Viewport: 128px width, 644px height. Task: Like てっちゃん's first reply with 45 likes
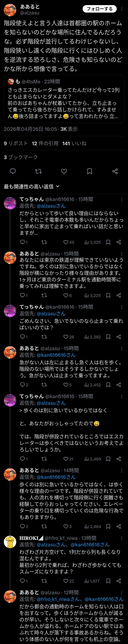pos(66,242)
